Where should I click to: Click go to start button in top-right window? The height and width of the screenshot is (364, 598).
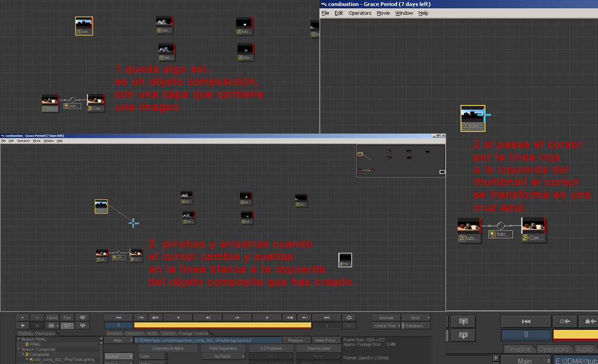[x=526, y=321]
